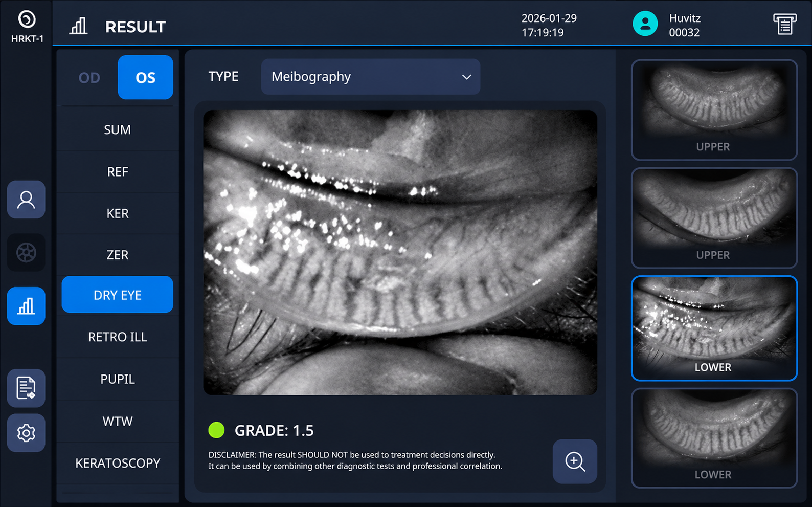The height and width of the screenshot is (507, 812).
Task: Click the GRADE: 1.5 text
Action: (x=274, y=431)
